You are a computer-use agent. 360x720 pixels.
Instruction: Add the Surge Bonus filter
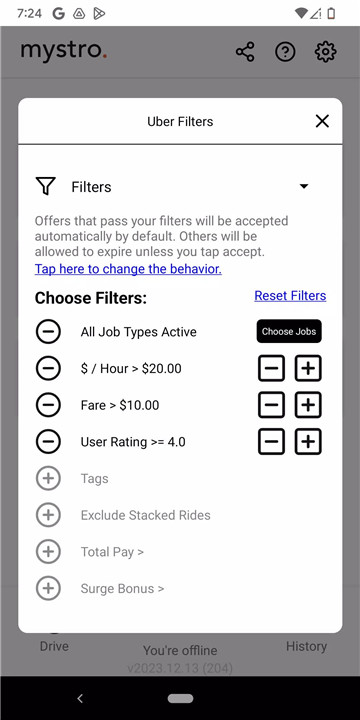coord(48,589)
